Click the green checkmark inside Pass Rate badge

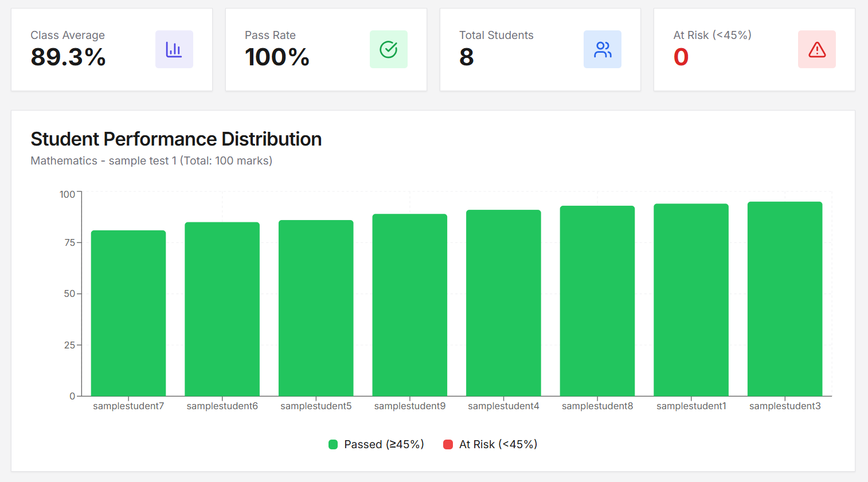click(x=389, y=49)
